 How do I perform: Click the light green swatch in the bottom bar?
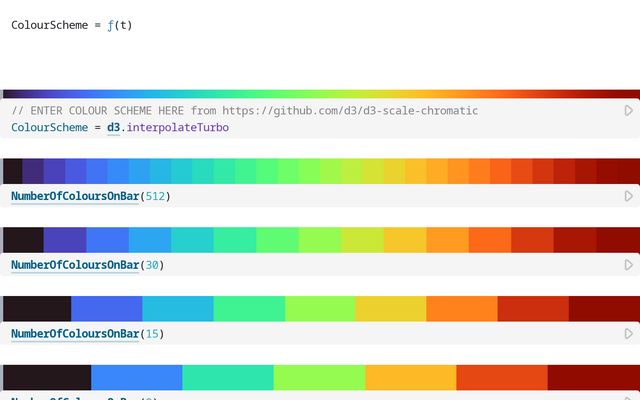[x=319, y=377]
